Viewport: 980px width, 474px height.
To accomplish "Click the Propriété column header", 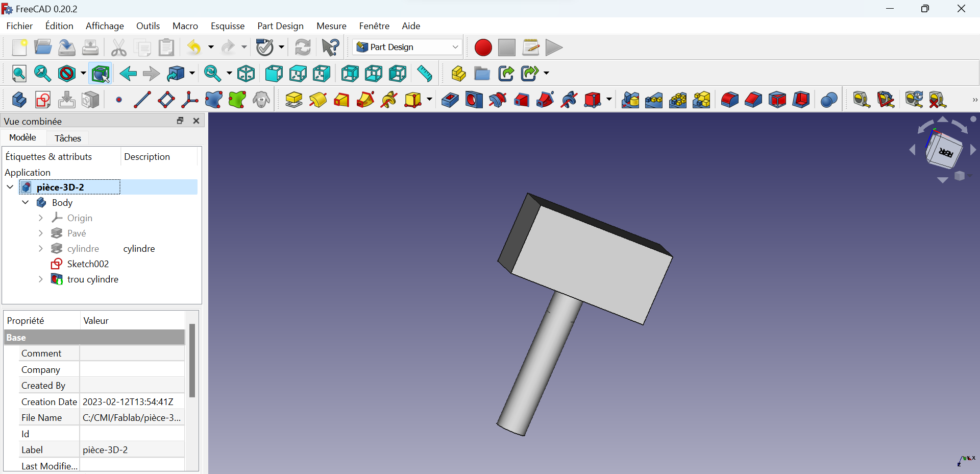I will [42, 320].
